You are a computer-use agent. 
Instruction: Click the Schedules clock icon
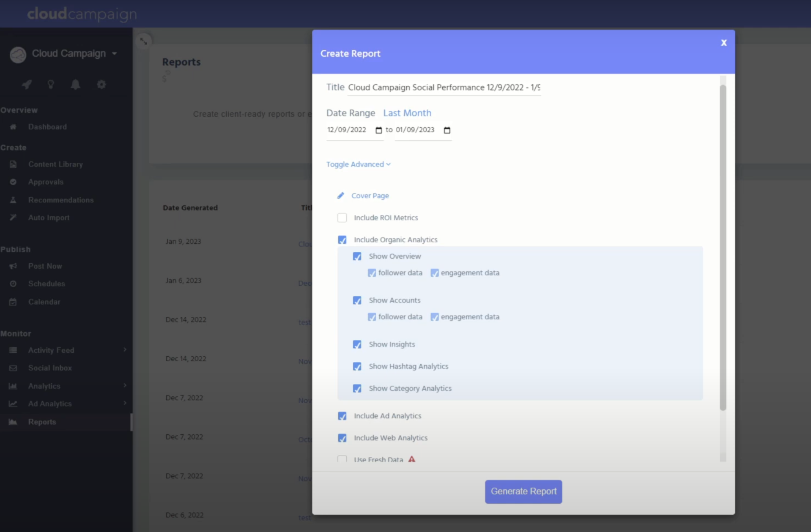tap(13, 284)
